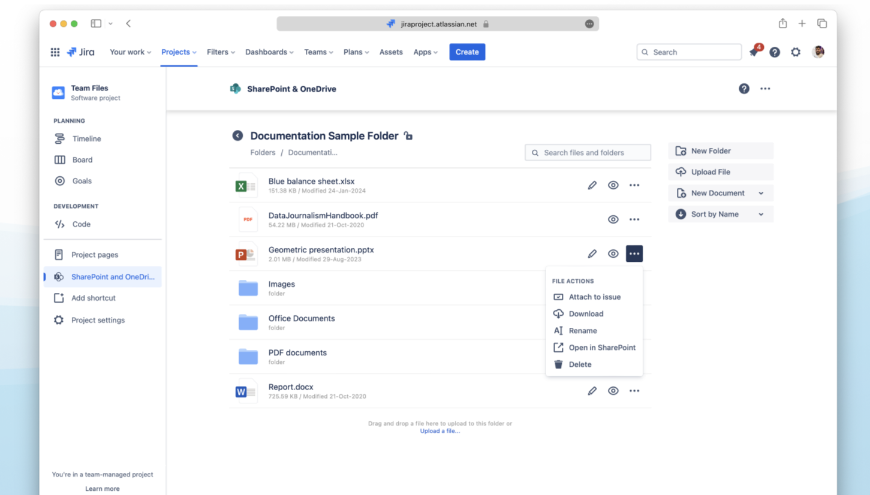Open more actions for DataJournalismHandbook.pdf

coord(634,220)
